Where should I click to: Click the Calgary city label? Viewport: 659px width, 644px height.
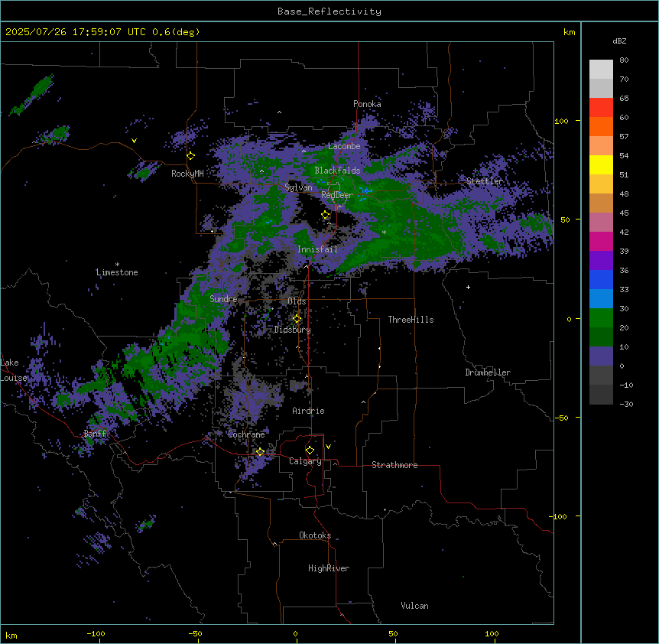[306, 461]
